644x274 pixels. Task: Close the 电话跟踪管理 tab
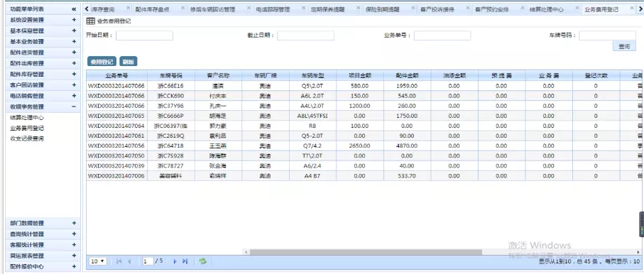pyautogui.click(x=303, y=8)
